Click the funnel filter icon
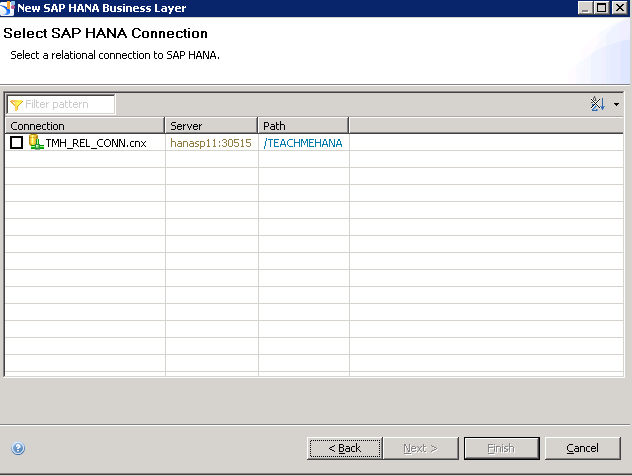The width and height of the screenshot is (632, 476). tap(16, 104)
